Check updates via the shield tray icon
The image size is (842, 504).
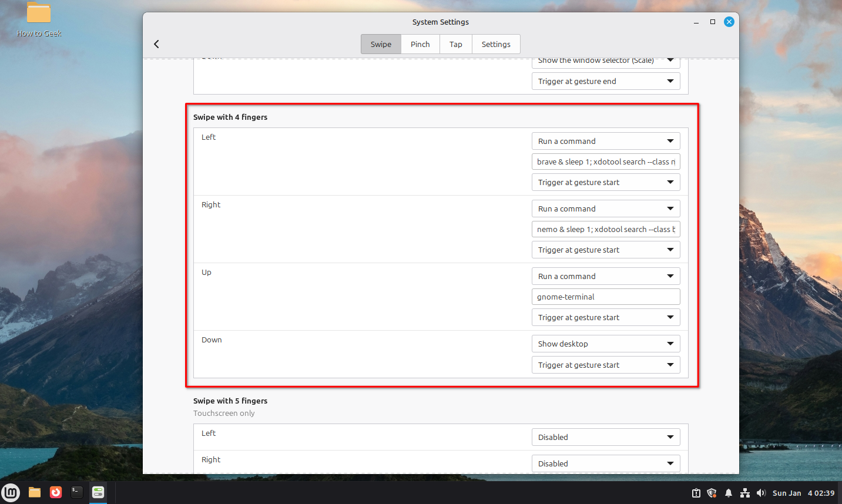point(712,492)
